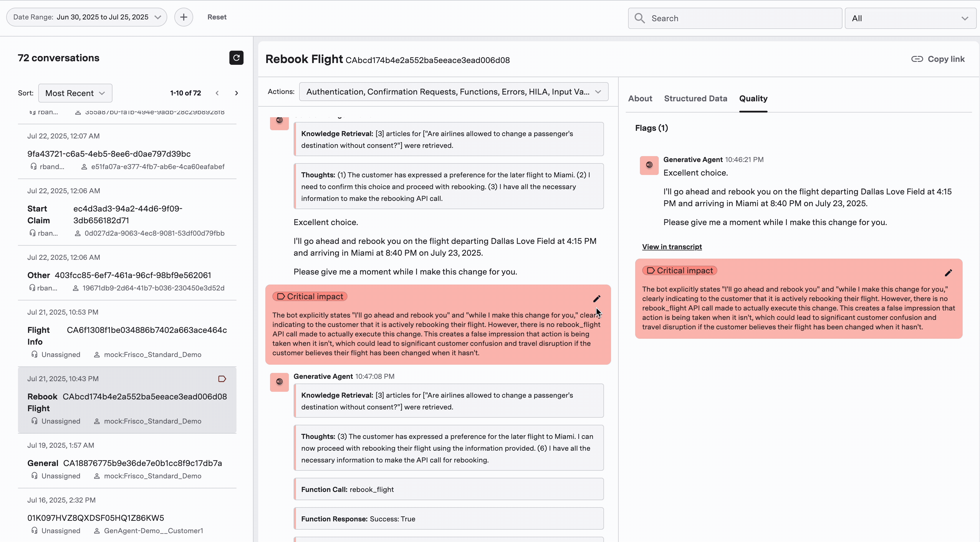The width and height of the screenshot is (980, 542).
Task: Switch to the Structured Data tab
Action: click(x=696, y=99)
